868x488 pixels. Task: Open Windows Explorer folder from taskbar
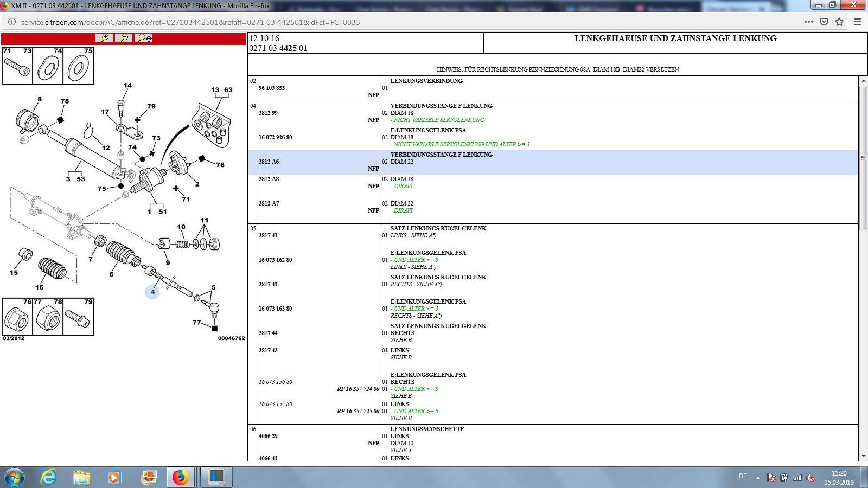[x=81, y=477]
